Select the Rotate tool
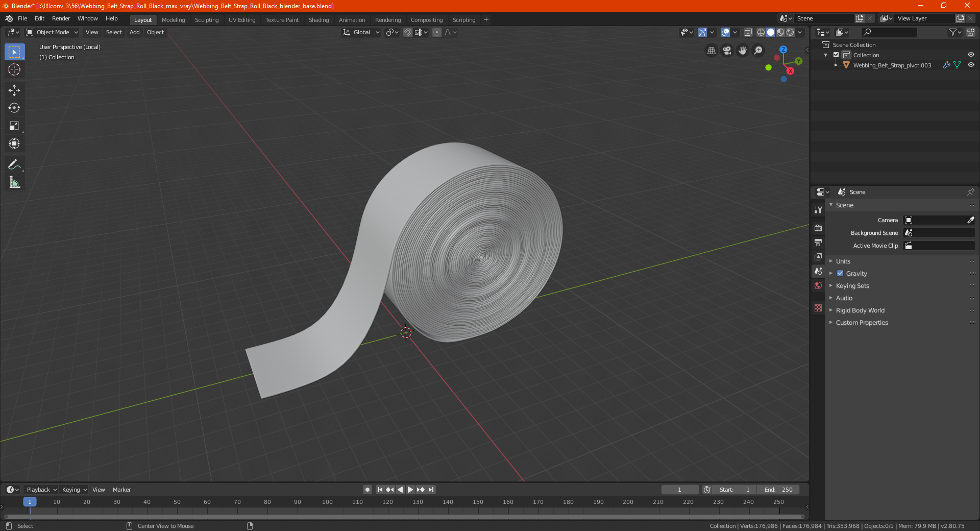 pos(14,108)
